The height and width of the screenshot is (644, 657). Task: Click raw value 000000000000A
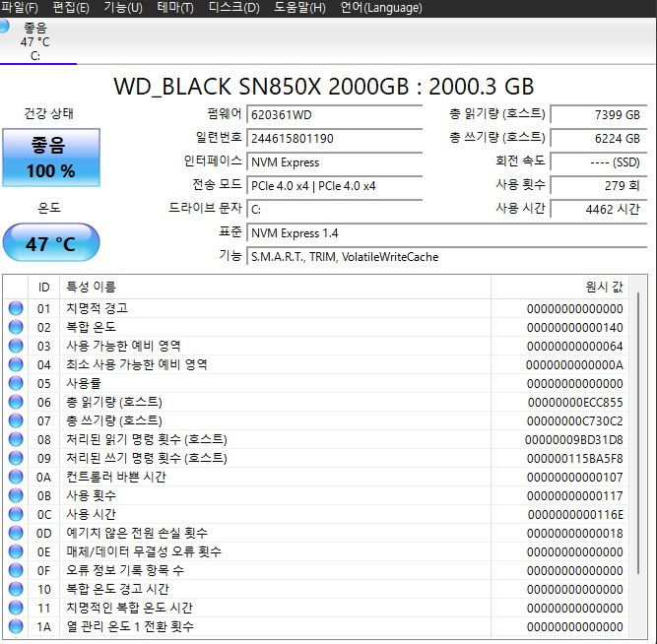pos(574,365)
